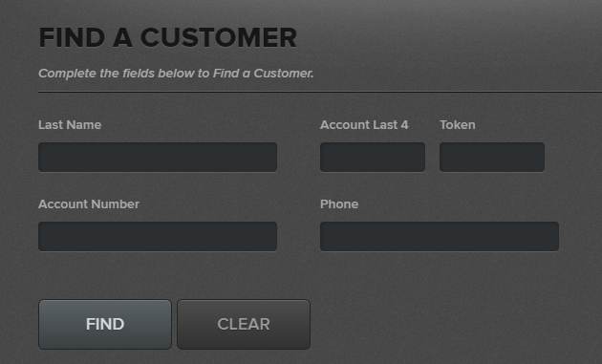Click the horizontal divider under the subtitle
Screen dimensions: 602x364
320,92
